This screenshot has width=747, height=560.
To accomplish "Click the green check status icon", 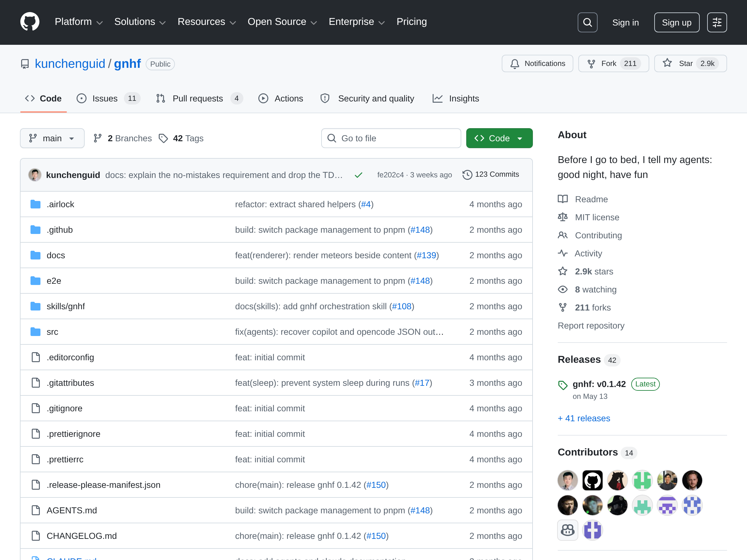I will pyautogui.click(x=358, y=175).
